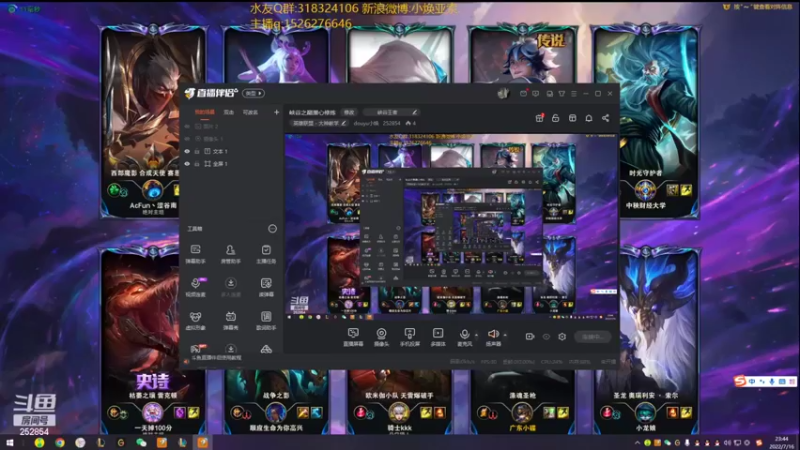
Task: Open the highlighted orange app in taskbar
Action: click(203, 443)
